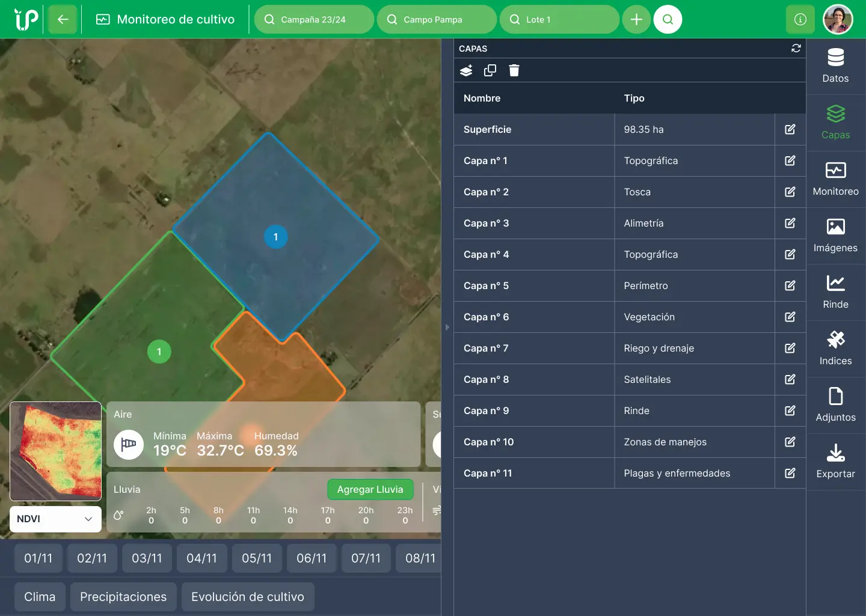This screenshot has width=866, height=616.
Task: Duplicate layer with copy icon
Action: coord(490,70)
